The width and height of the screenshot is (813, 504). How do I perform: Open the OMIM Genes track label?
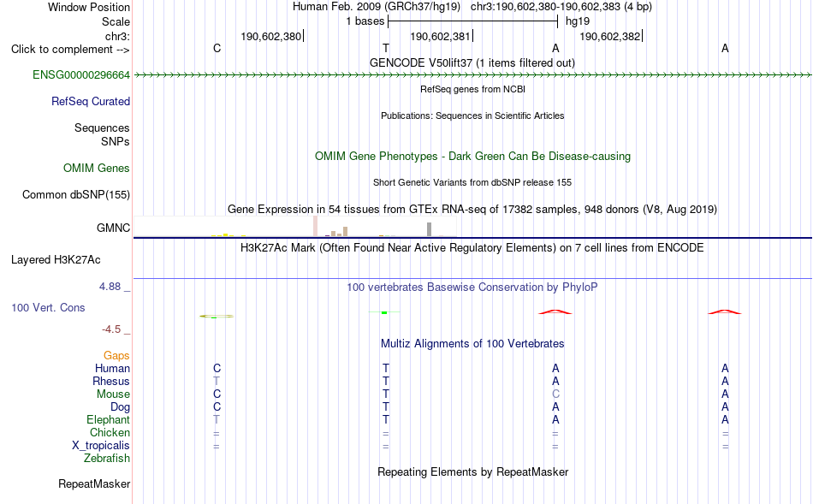[x=97, y=168]
